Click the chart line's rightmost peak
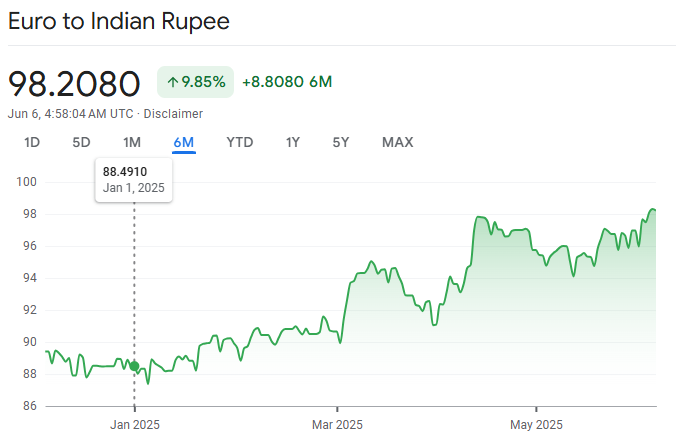This screenshot has width=676, height=437. pyautogui.click(x=652, y=209)
